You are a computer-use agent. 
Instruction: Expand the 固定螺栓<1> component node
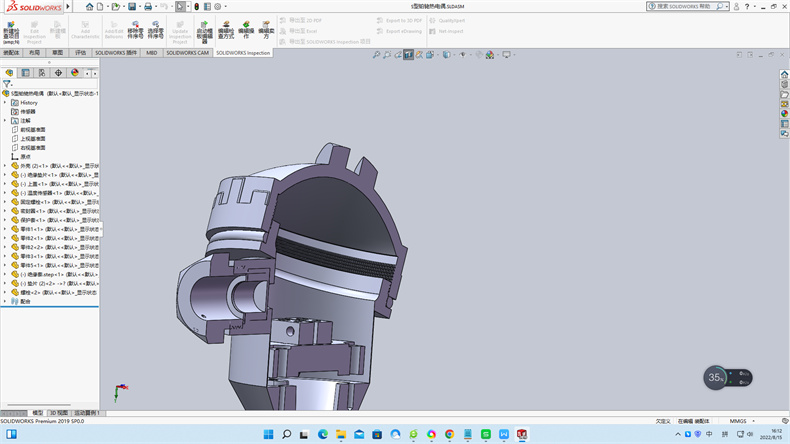5,202
